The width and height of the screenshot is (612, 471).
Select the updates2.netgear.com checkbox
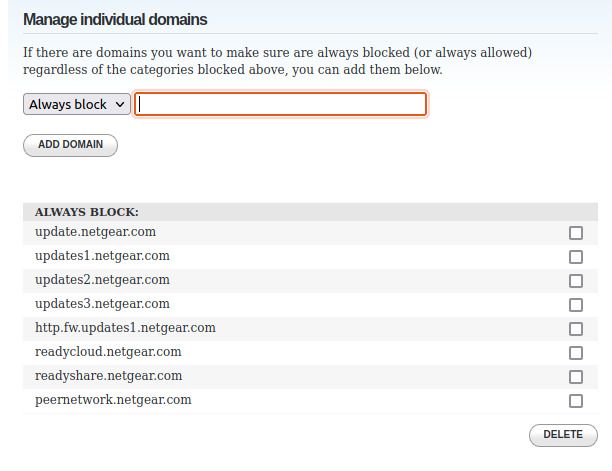pyautogui.click(x=576, y=281)
